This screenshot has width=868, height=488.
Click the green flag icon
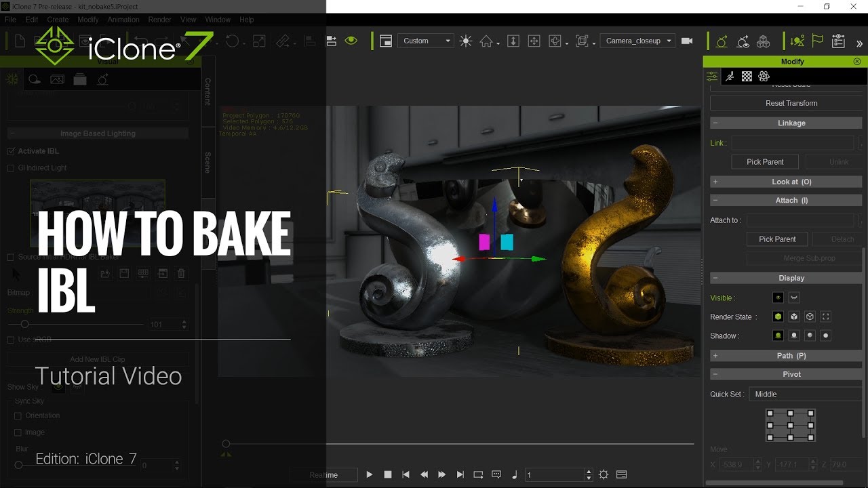pyautogui.click(x=818, y=41)
